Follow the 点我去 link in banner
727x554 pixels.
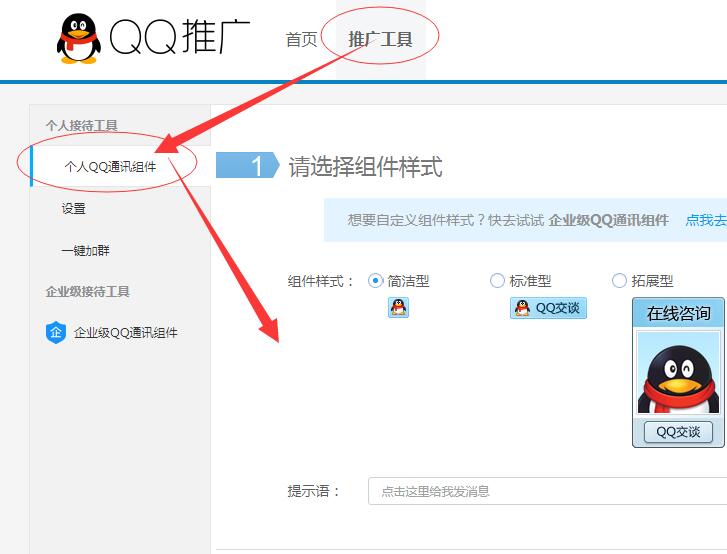[x=706, y=220]
